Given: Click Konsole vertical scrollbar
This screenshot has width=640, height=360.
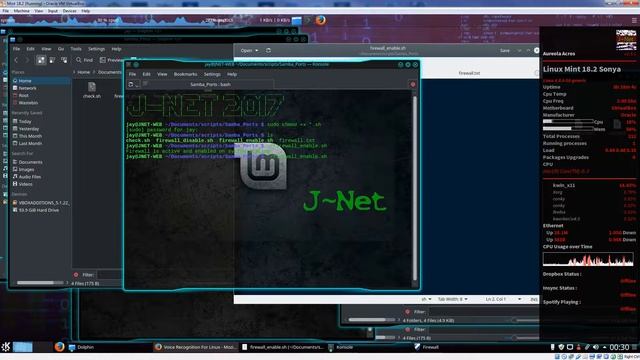Looking at the screenshot, I should tap(415, 188).
